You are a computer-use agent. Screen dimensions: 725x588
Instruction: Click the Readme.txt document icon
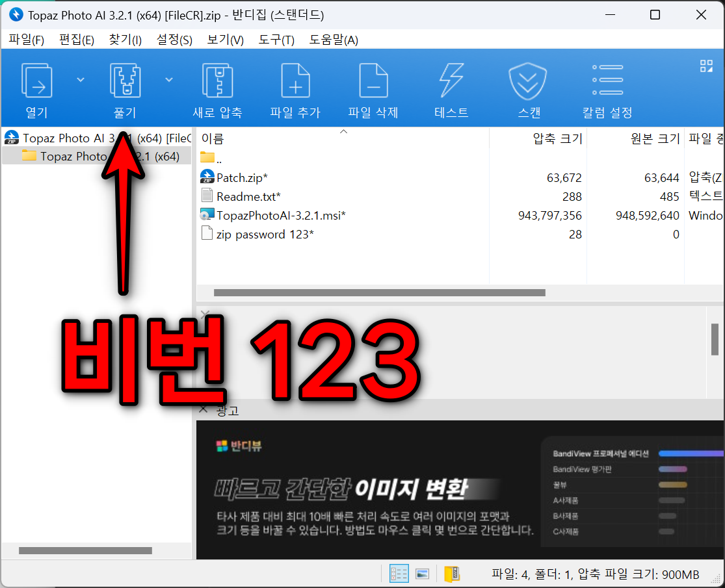[207, 196]
